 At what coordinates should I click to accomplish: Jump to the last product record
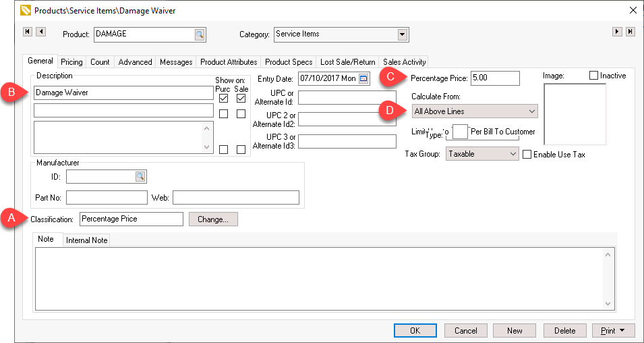pos(630,32)
